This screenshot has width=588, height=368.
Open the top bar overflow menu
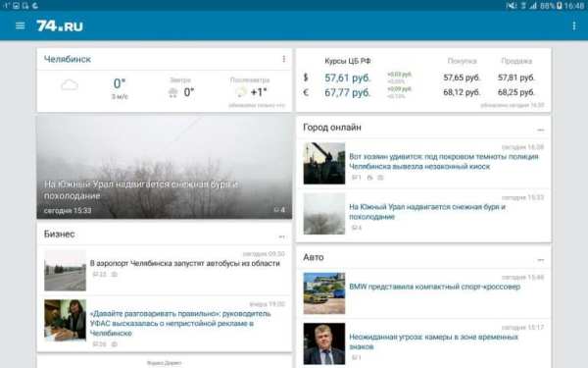(x=573, y=26)
